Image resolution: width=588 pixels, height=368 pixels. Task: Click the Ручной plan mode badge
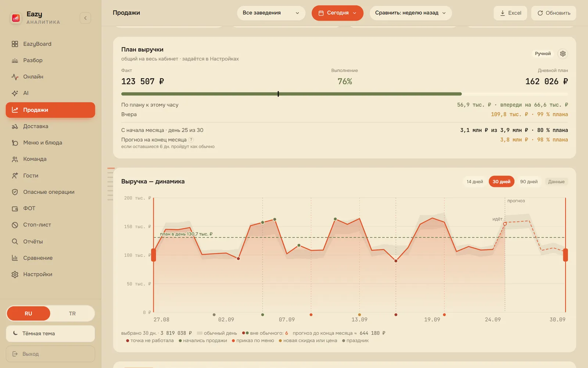543,54
